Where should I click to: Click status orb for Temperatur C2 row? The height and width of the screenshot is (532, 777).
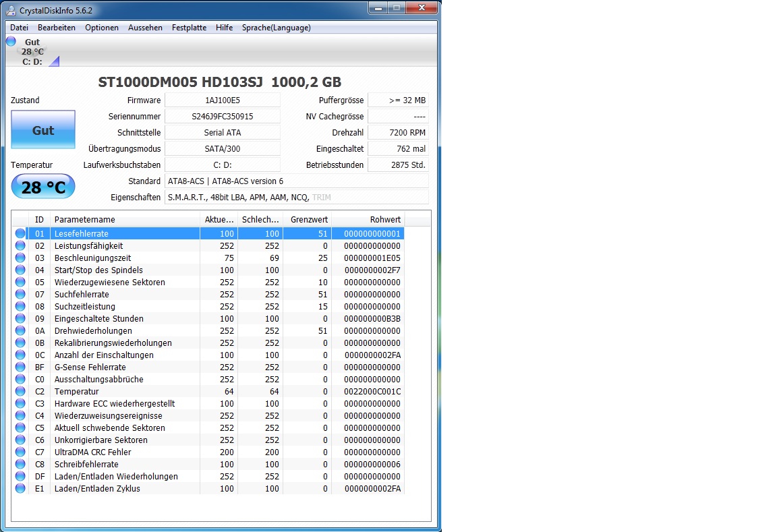(20, 391)
